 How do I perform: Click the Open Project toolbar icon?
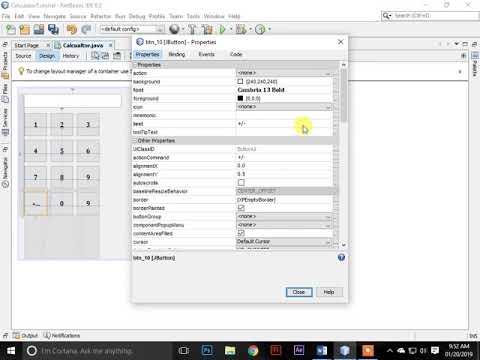39,30
